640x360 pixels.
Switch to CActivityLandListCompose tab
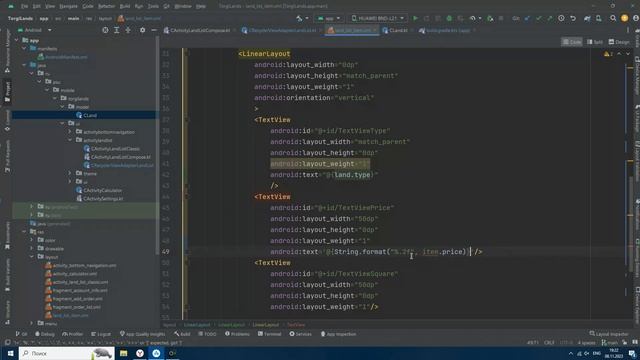[197, 30]
